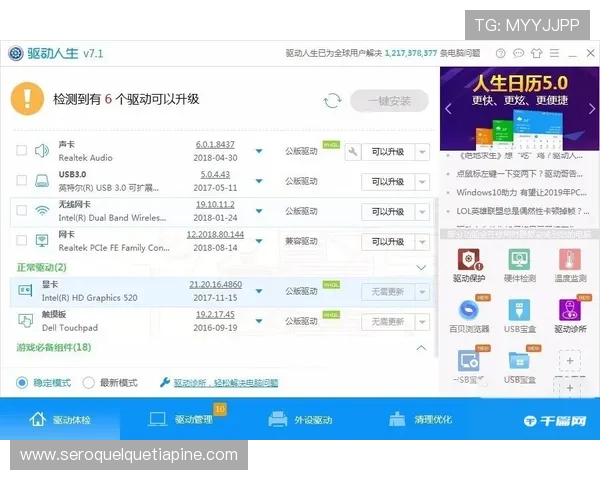This screenshot has height=480, width=600.
Task: Select 最新模式 latest mode radio button
Action: tap(88, 382)
